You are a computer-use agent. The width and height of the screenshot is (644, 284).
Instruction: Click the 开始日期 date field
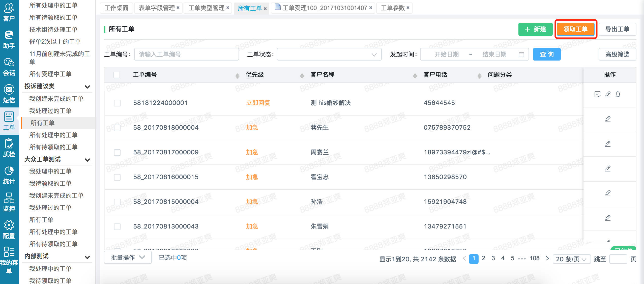447,54
